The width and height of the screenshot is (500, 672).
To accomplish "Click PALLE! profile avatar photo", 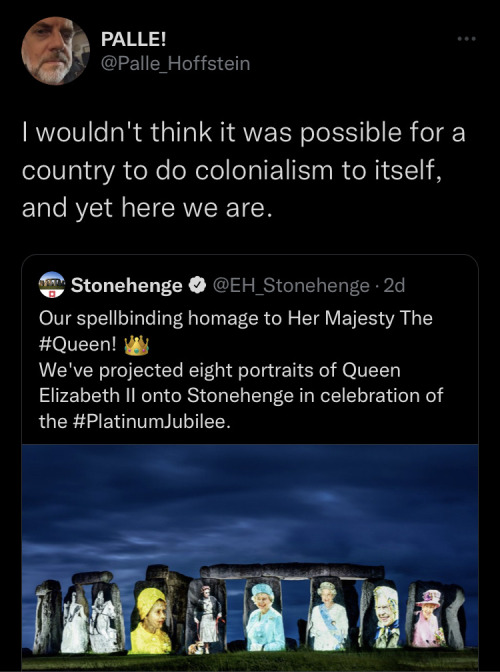I will click(x=55, y=51).
